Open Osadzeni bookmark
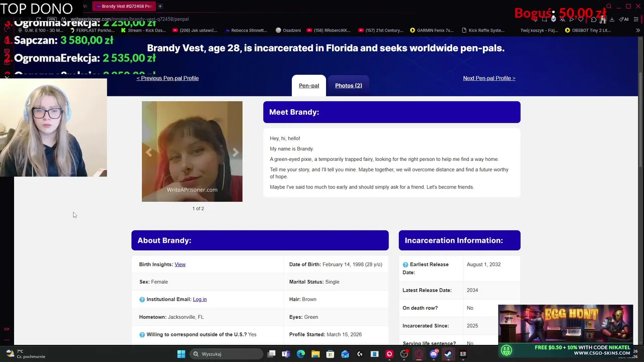This screenshot has height=362, width=644. [x=288, y=30]
